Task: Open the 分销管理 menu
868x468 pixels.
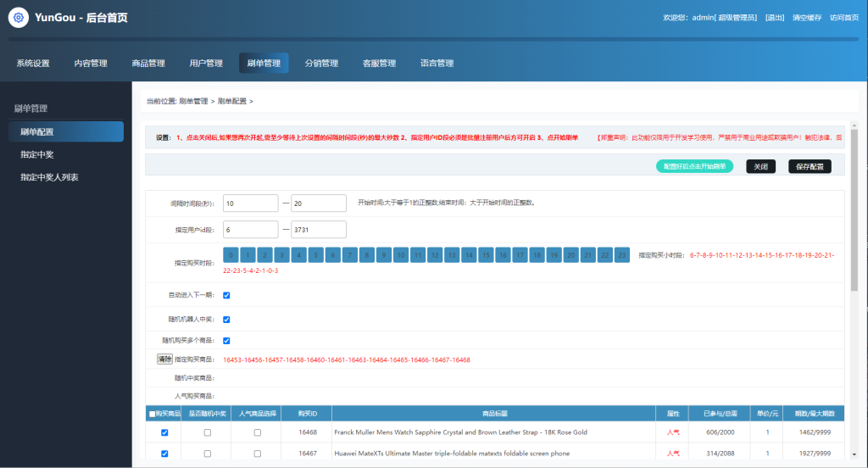Action: point(321,64)
